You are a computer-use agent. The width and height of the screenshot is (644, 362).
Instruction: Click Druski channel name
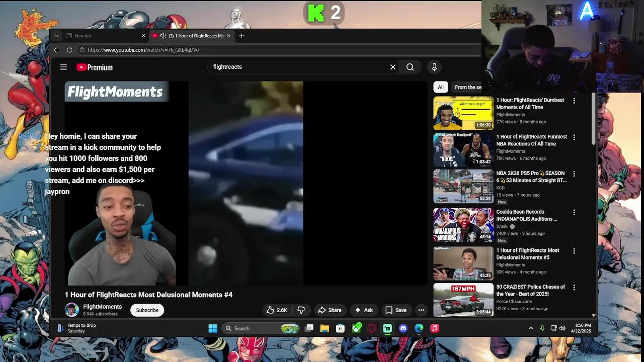[x=502, y=226]
